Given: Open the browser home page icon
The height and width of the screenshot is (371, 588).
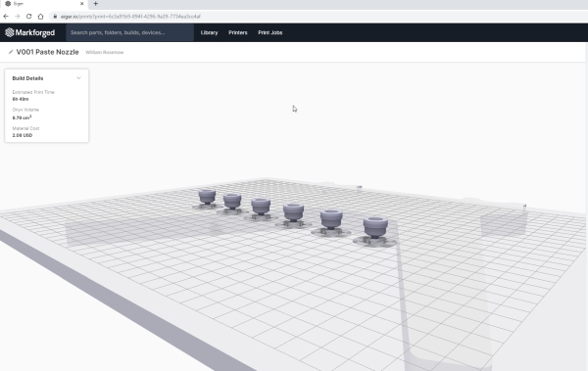Looking at the screenshot, I should (x=40, y=16).
